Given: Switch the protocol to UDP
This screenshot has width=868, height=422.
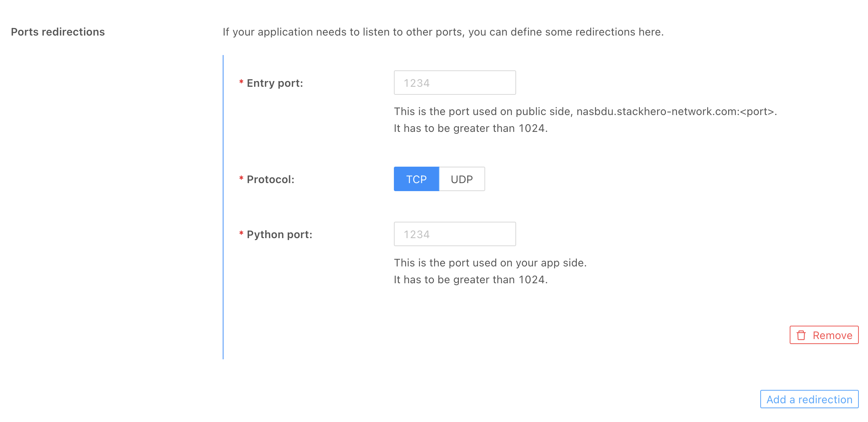Looking at the screenshot, I should pos(462,179).
